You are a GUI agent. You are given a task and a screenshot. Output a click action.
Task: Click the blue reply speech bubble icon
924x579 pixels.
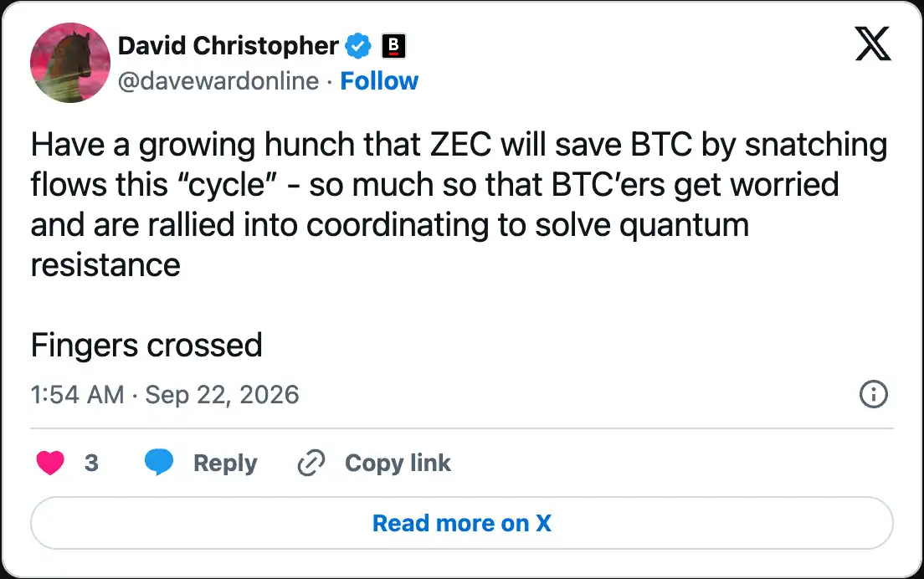pyautogui.click(x=159, y=462)
